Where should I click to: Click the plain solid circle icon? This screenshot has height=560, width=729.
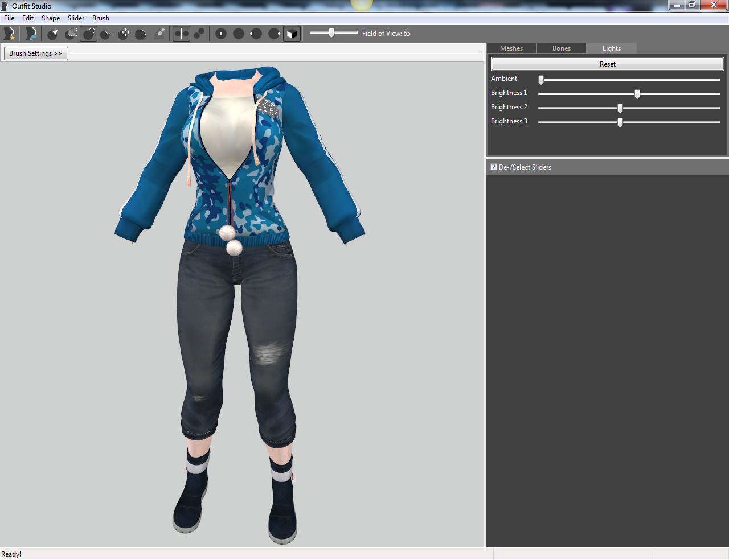tap(239, 34)
